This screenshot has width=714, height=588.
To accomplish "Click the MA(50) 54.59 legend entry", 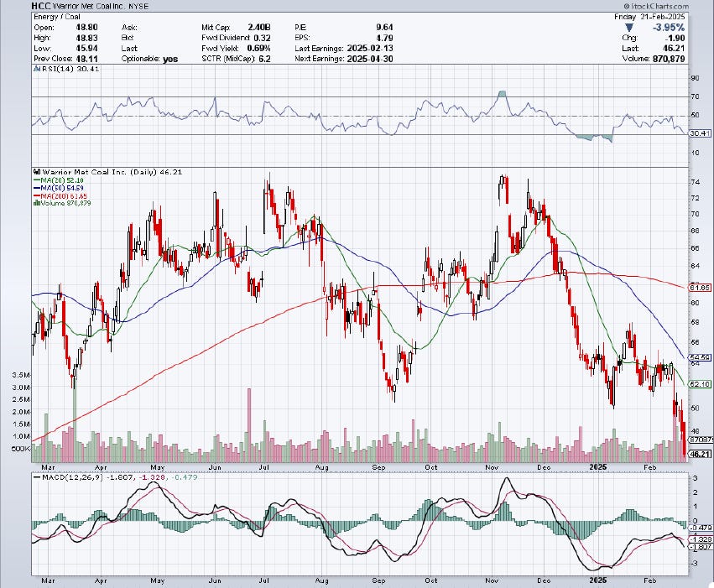I will click(x=58, y=188).
